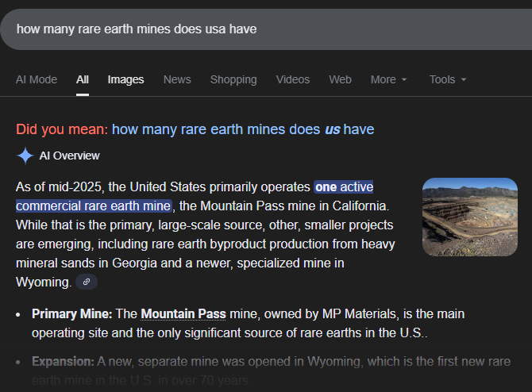Switch to the Images tab
This screenshot has height=392, width=532.
(x=125, y=79)
